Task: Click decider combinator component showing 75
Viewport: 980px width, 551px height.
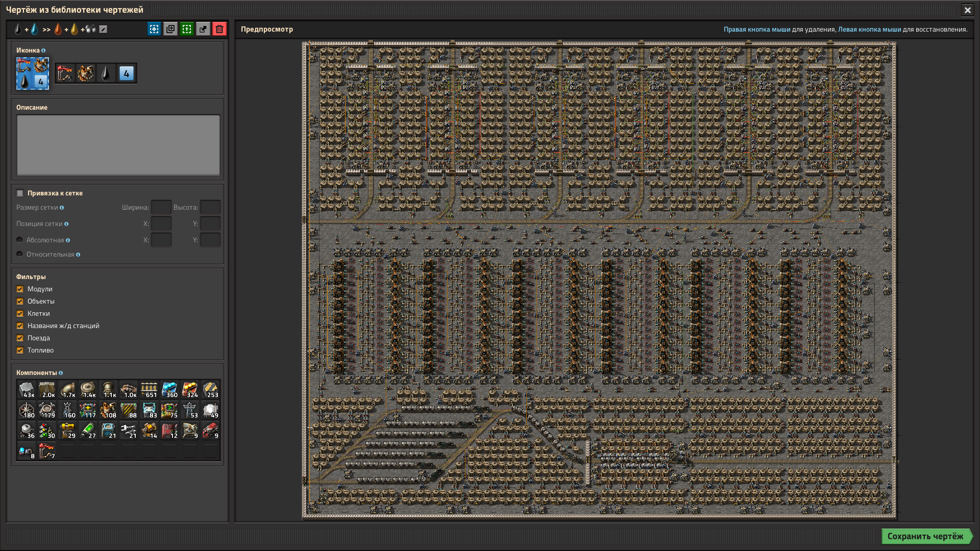Action: pyautogui.click(x=169, y=410)
